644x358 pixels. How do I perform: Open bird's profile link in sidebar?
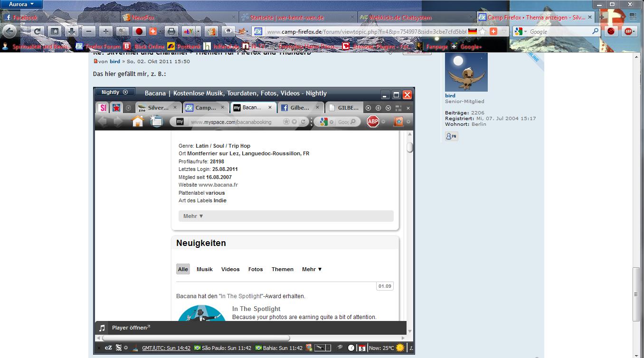[450, 95]
